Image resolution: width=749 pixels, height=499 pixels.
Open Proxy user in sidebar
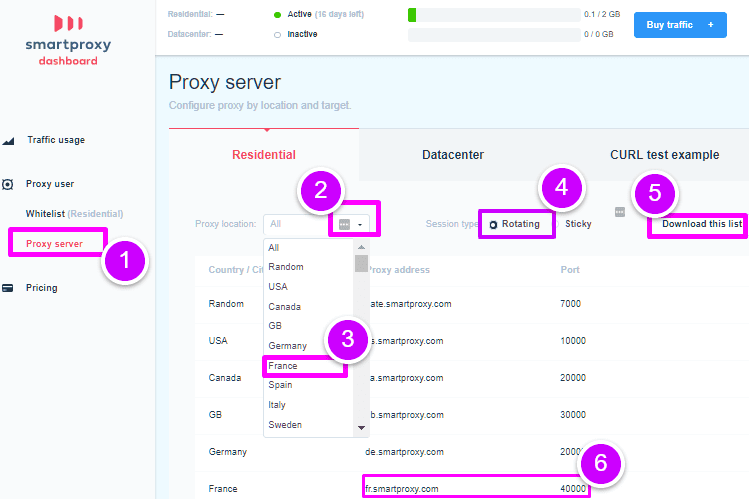pos(50,184)
